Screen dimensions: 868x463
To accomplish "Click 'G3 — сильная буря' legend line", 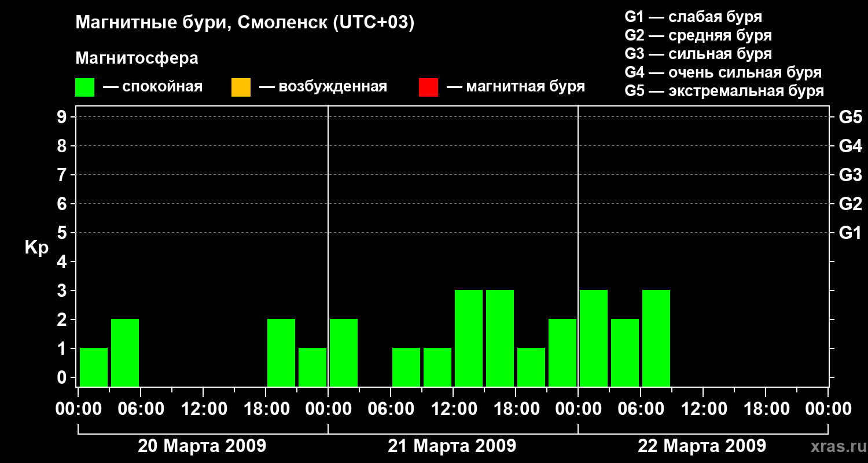I will point(698,54).
